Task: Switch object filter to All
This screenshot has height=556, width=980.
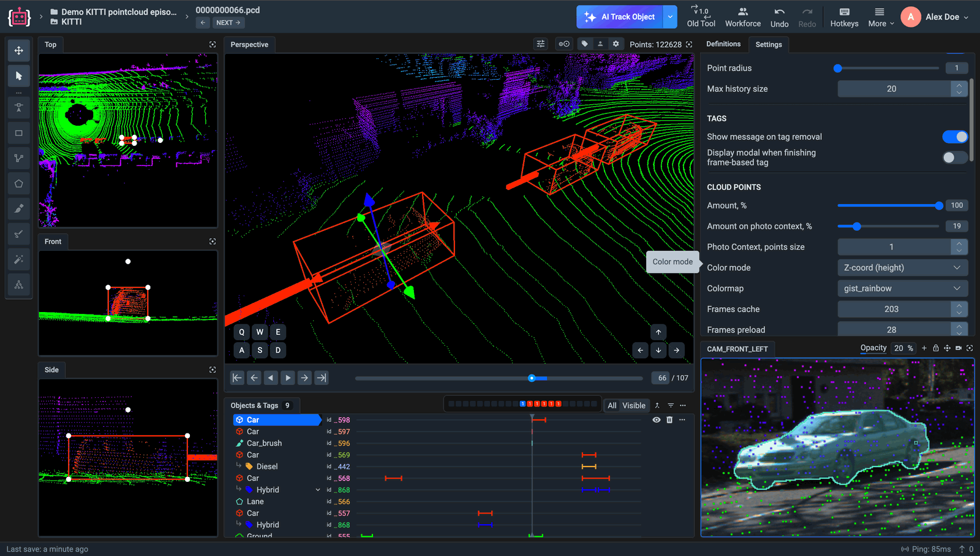Action: (x=612, y=406)
